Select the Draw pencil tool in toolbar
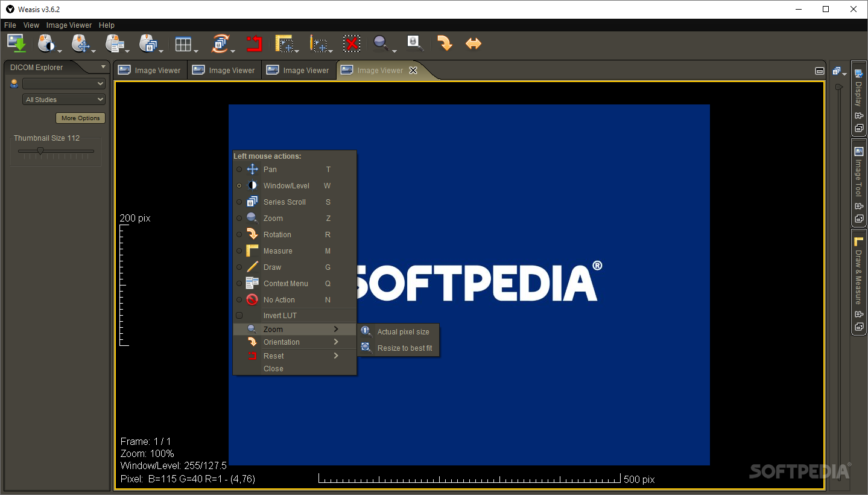This screenshot has height=495, width=868. coord(318,43)
